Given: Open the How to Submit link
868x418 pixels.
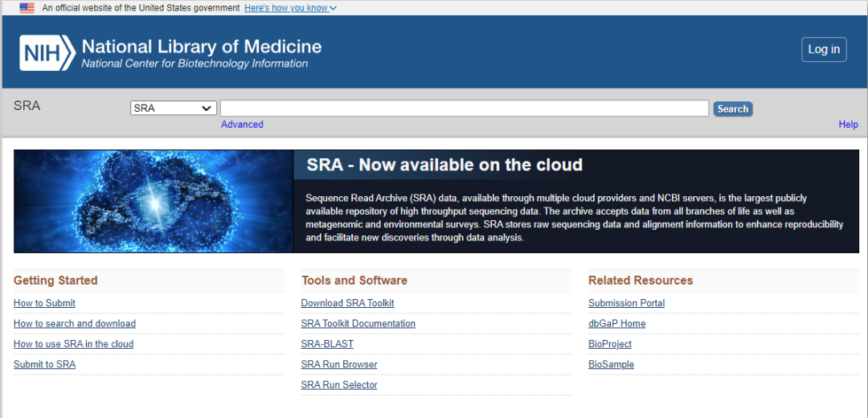Looking at the screenshot, I should 44,303.
